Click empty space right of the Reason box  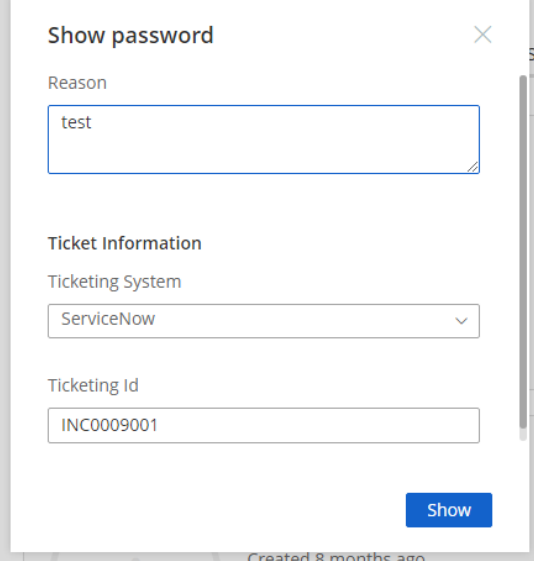point(499,140)
